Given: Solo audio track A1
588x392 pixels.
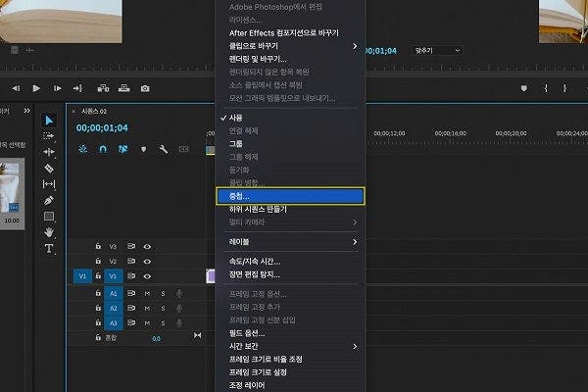Looking at the screenshot, I should 163,293.
